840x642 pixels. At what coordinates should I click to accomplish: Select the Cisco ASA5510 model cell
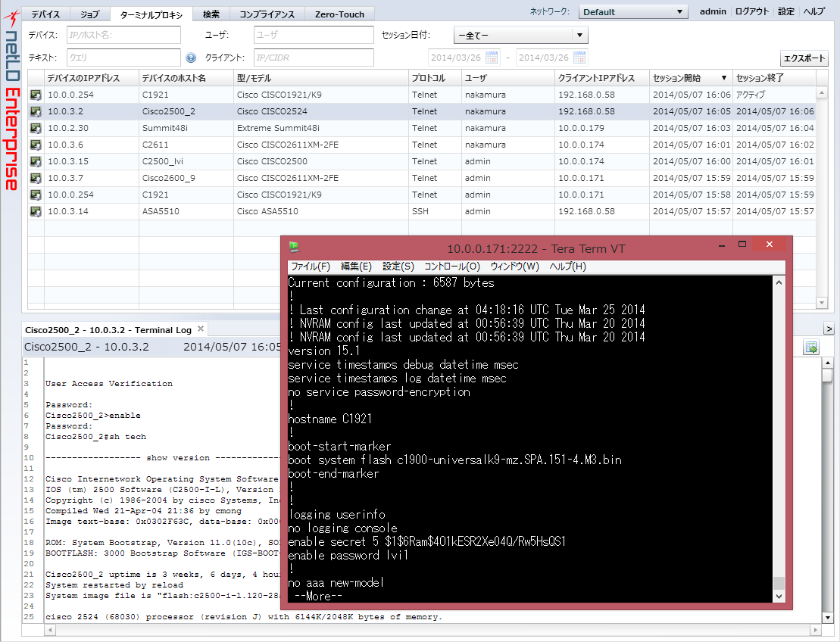(x=321, y=211)
